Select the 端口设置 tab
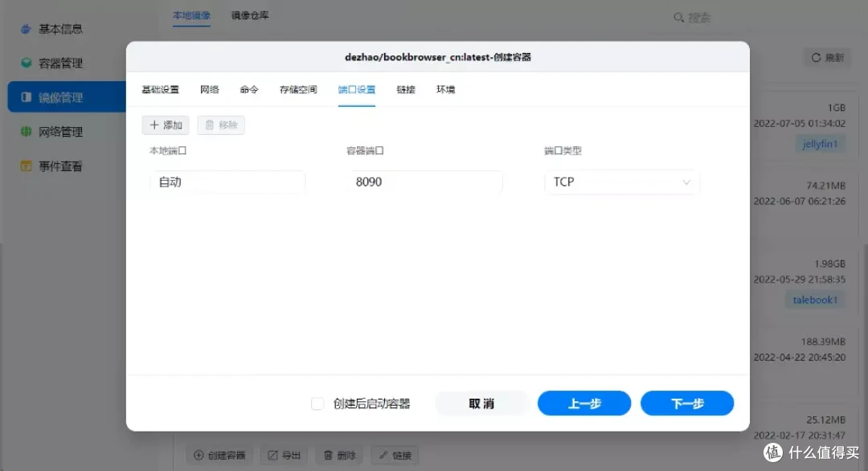This screenshot has width=868, height=471. click(x=357, y=90)
